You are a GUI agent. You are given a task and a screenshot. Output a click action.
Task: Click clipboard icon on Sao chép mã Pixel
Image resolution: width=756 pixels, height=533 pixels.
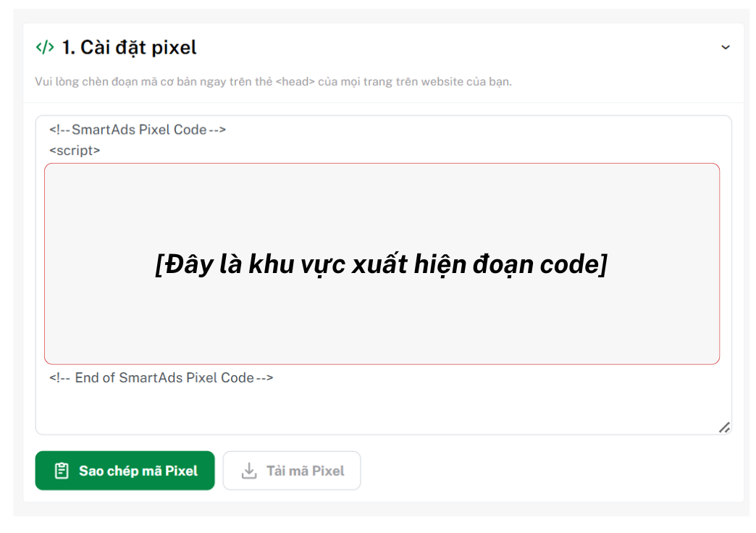pyautogui.click(x=62, y=471)
